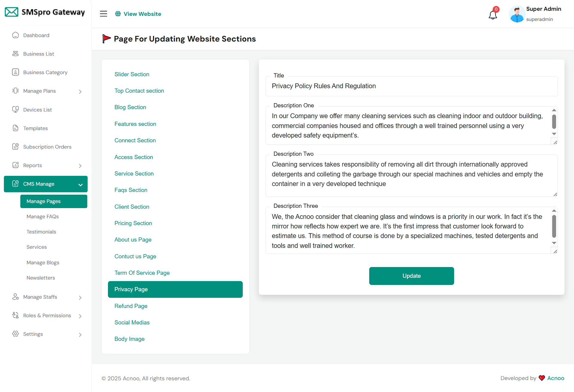Collapse the CMS Manage dropdown
The height and width of the screenshot is (392, 574).
[x=80, y=184]
